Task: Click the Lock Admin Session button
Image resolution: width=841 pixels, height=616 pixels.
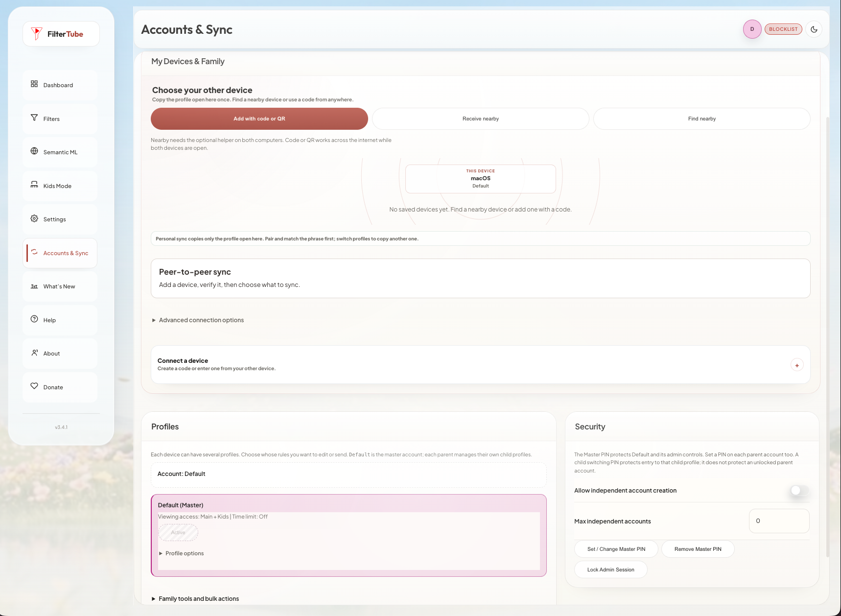Action: [611, 569]
